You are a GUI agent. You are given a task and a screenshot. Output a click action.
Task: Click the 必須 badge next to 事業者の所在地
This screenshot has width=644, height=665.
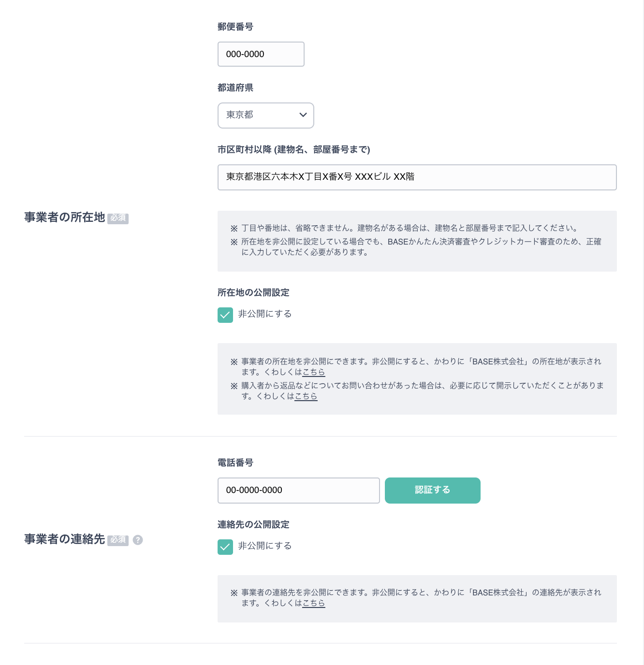tap(118, 218)
